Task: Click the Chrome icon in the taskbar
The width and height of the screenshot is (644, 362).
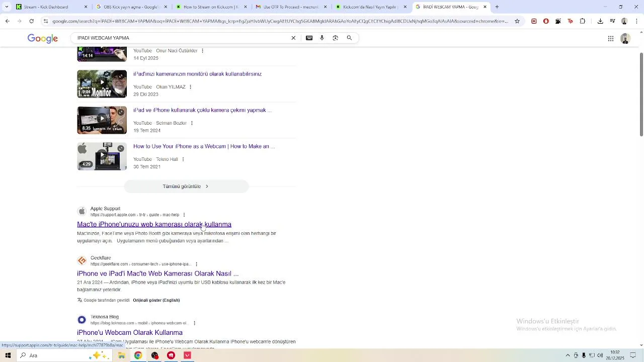Action: (x=138, y=355)
